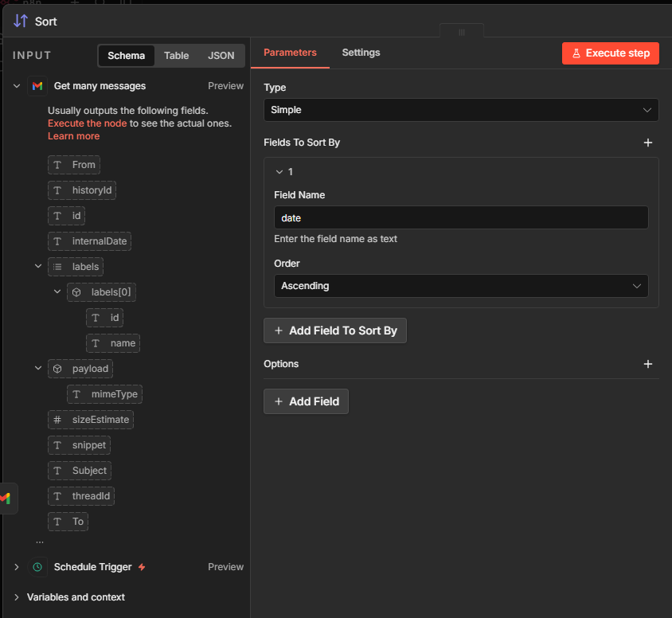Collapse the payload tree node
The height and width of the screenshot is (618, 672).
(x=38, y=368)
